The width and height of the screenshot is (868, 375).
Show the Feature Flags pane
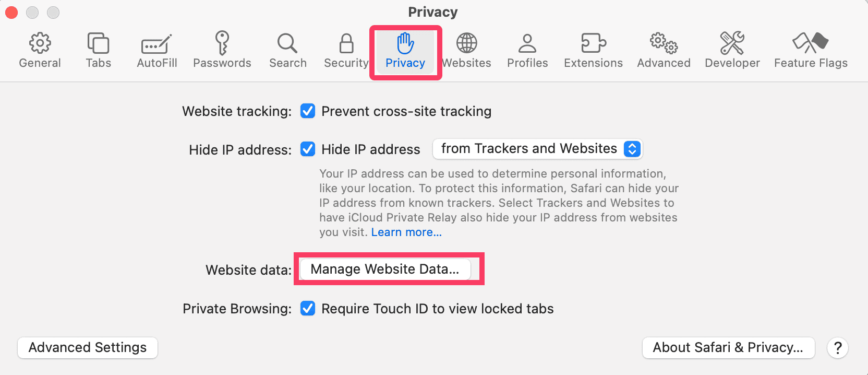tap(810, 44)
